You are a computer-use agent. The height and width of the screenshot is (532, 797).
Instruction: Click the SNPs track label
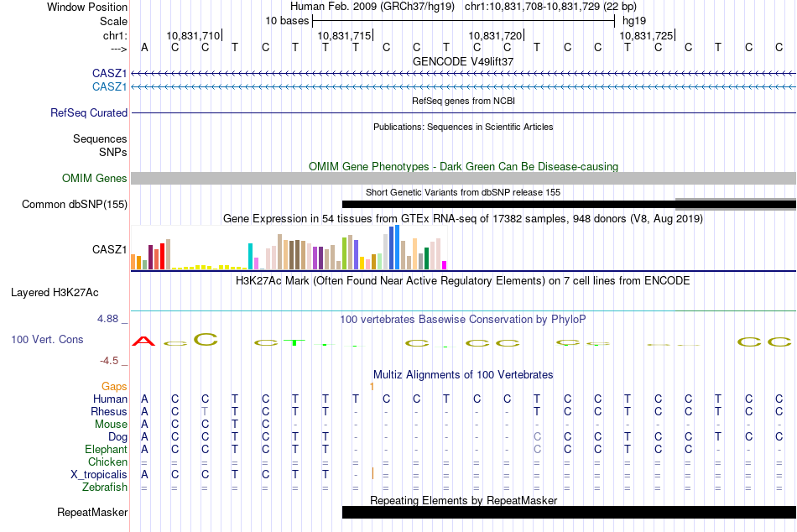pos(113,152)
